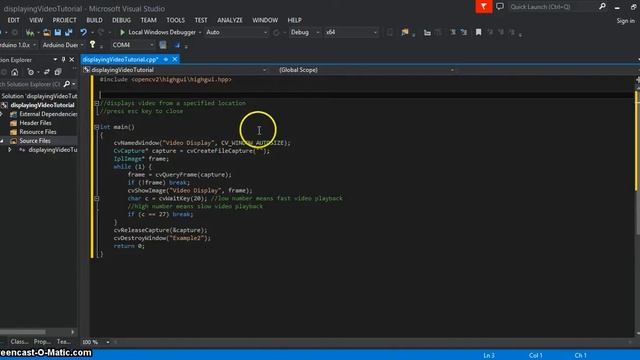Screen dimensions: 640x360
Task: Click the Solution Explorer Home icon
Action: [x=15, y=72]
